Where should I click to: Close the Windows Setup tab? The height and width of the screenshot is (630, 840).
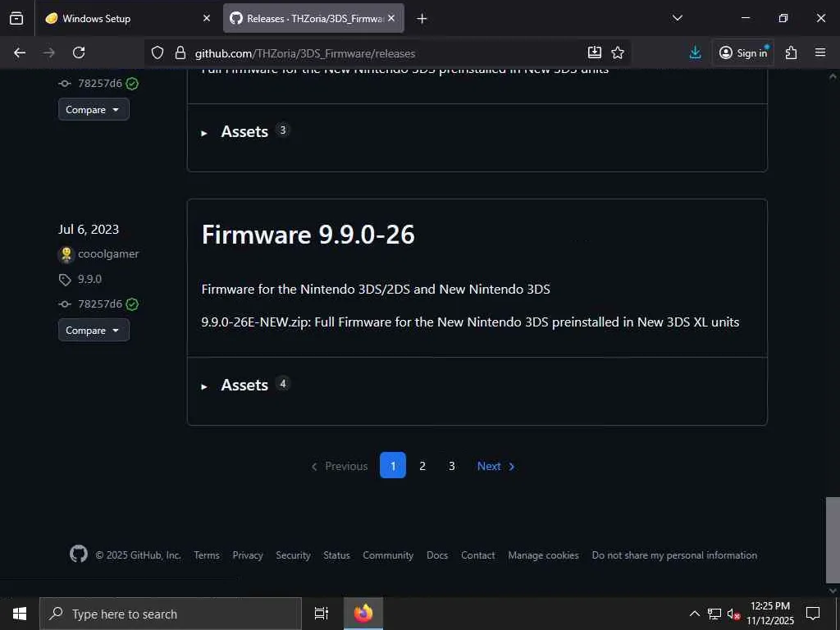207,18
